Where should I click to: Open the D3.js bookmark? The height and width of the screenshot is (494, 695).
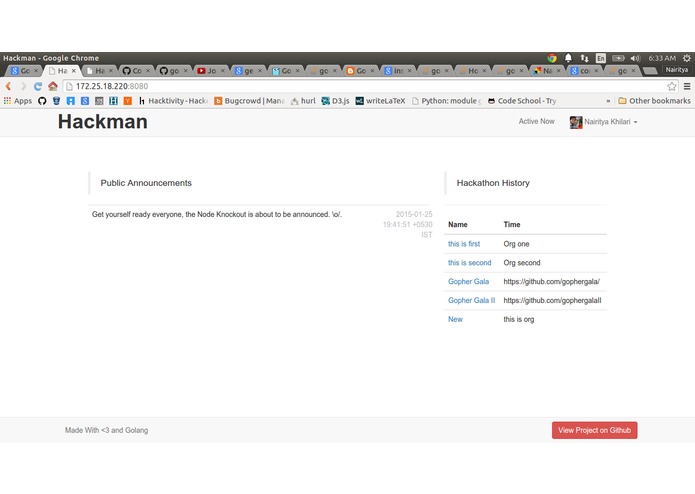click(335, 101)
